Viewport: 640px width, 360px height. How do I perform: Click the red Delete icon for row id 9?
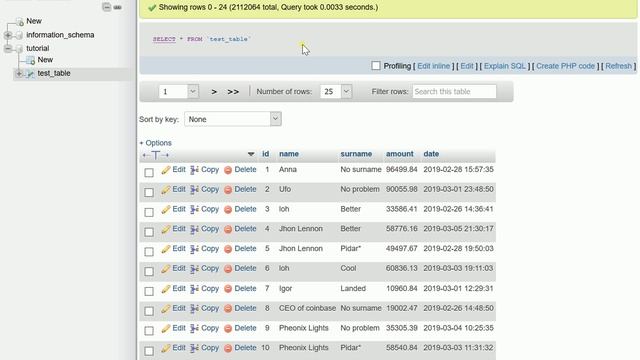click(x=228, y=329)
